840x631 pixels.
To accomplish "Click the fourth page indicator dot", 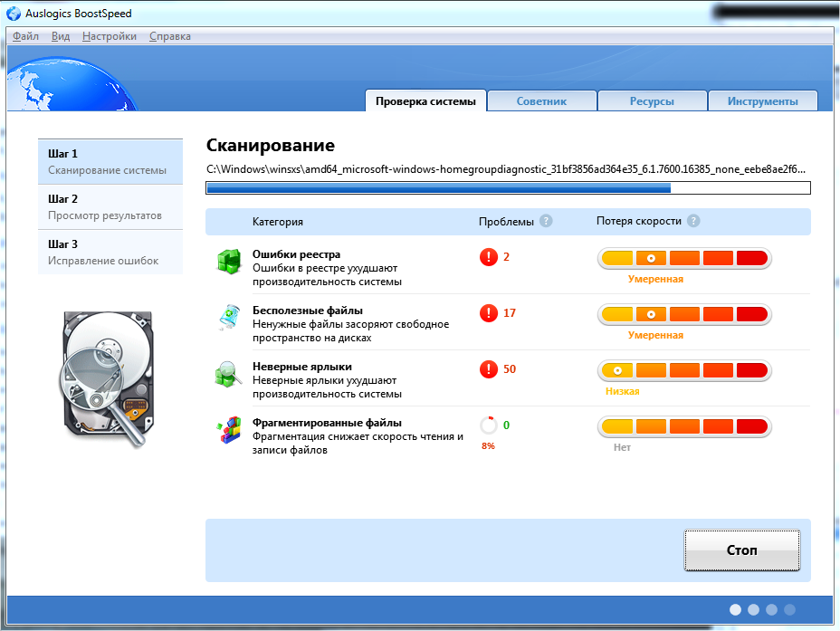I will pos(789,609).
